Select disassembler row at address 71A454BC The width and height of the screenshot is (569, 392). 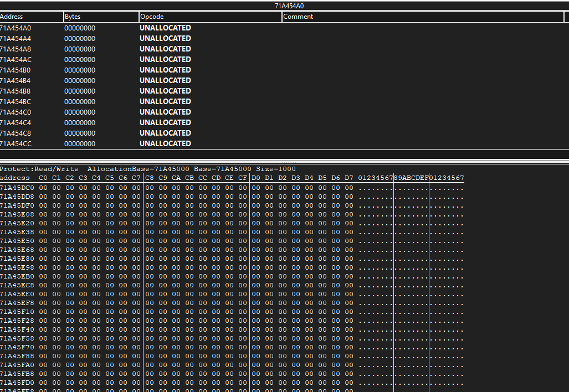coord(16,101)
